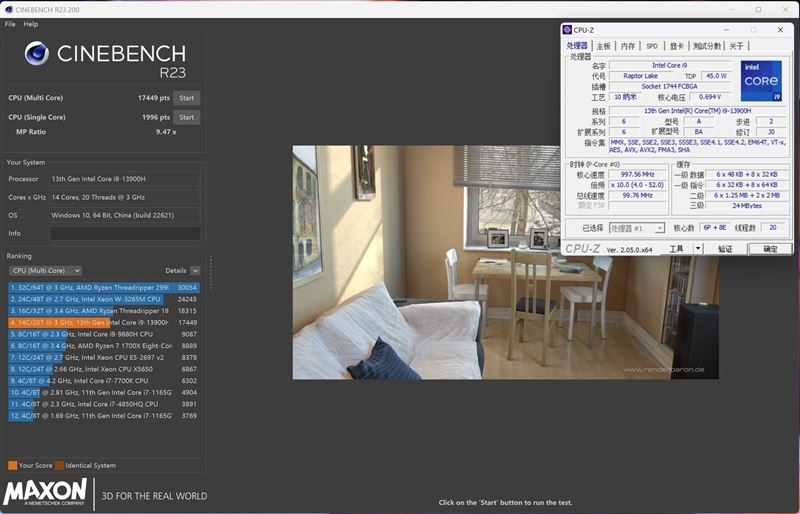Open the 工具 dropdown arrow in CPU-Z
The height and width of the screenshot is (514, 800).
coord(698,249)
